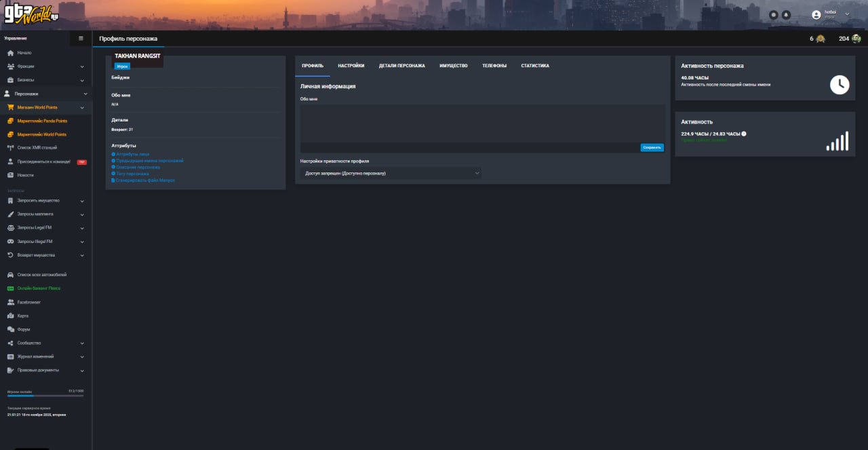Image resolution: width=868 pixels, height=450 pixels.
Task: Open the Статистика tab
Action: tap(535, 66)
